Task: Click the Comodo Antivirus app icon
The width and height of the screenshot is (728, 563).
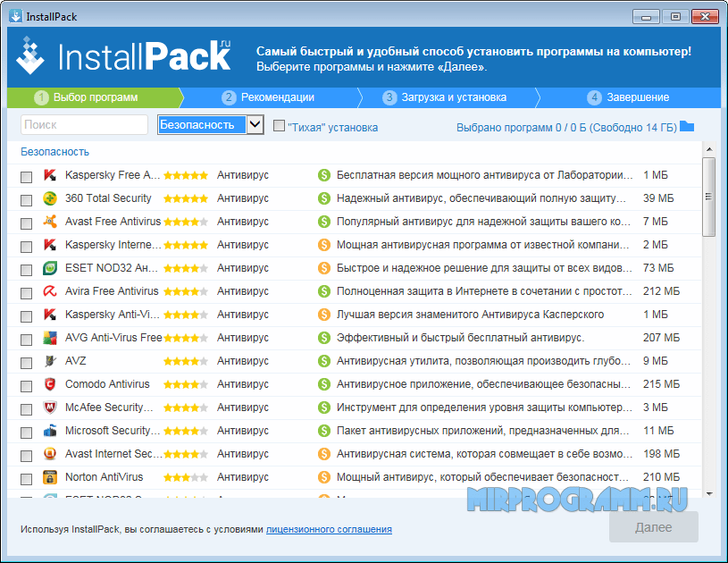Action: click(x=50, y=384)
